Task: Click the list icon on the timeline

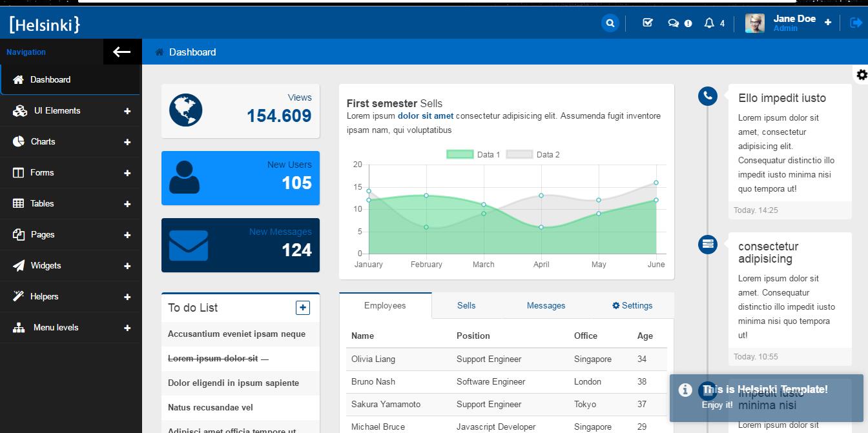Action: (708, 244)
